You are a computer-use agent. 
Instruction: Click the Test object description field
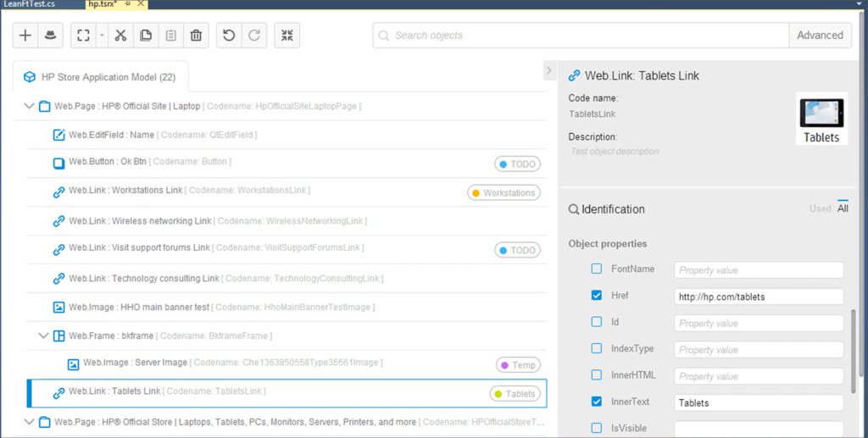[x=615, y=152]
